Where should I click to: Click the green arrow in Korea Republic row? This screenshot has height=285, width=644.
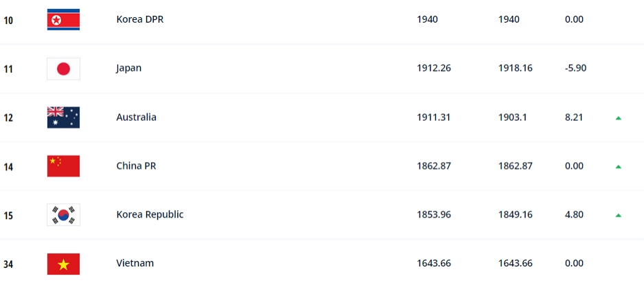618,216
